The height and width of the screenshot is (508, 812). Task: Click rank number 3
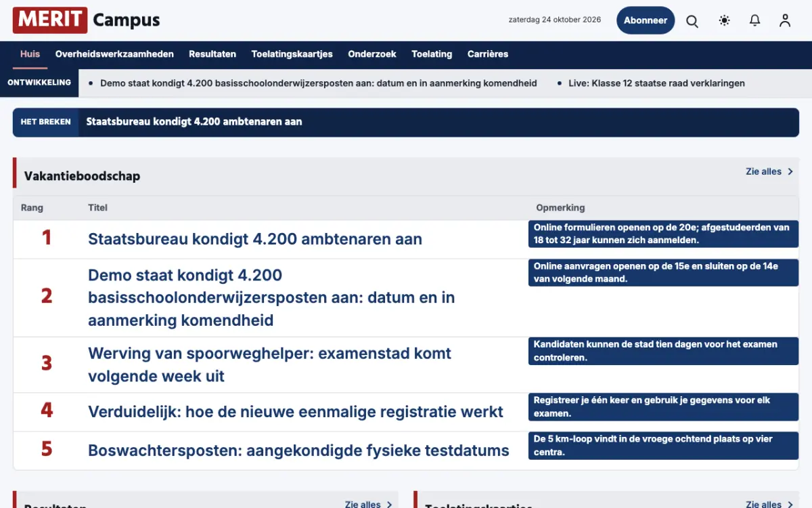[47, 363]
